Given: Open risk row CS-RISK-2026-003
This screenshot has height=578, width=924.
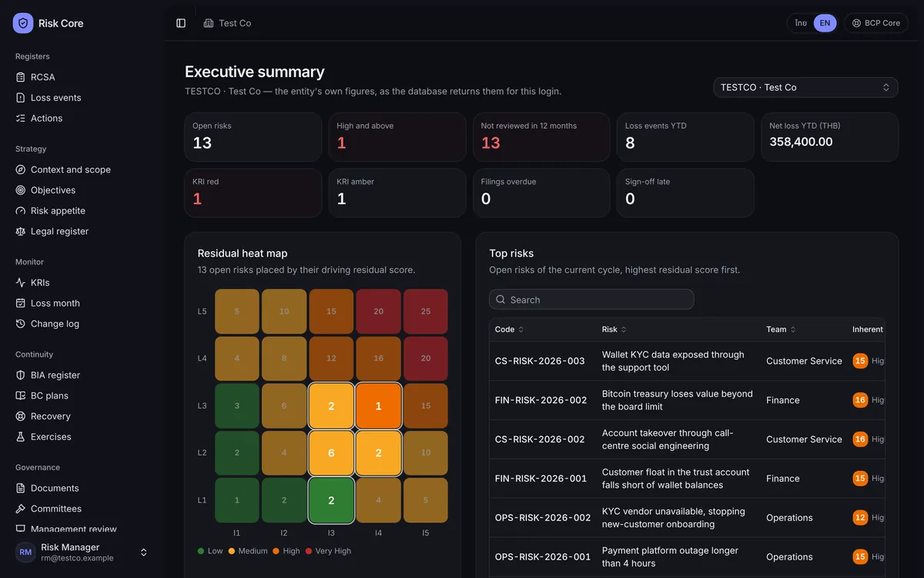Looking at the screenshot, I should (x=687, y=361).
